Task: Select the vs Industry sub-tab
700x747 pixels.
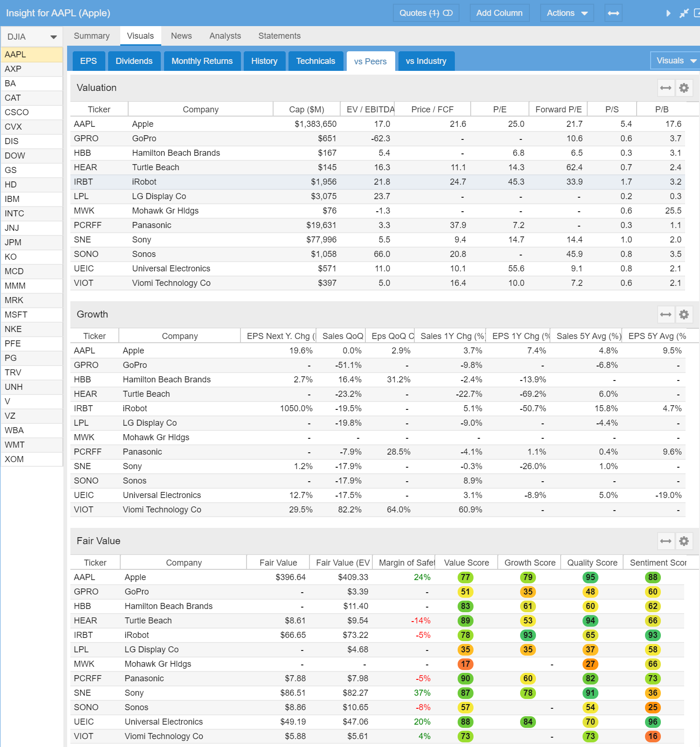Action: (x=426, y=61)
